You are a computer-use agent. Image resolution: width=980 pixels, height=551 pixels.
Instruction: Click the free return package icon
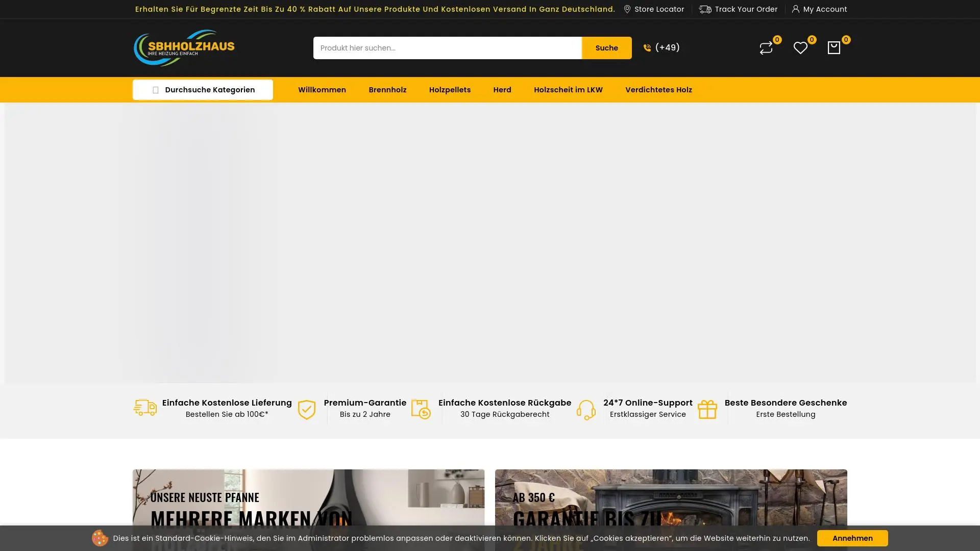tap(421, 409)
